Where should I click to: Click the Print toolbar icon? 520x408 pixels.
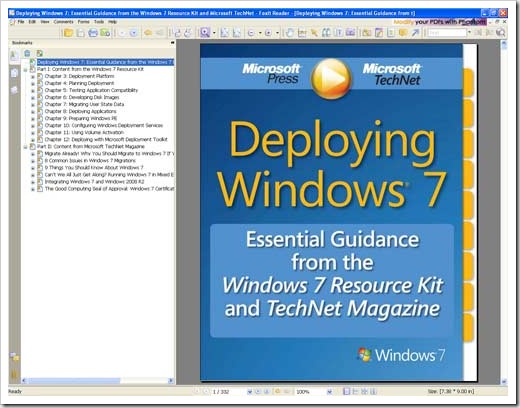pos(93,33)
